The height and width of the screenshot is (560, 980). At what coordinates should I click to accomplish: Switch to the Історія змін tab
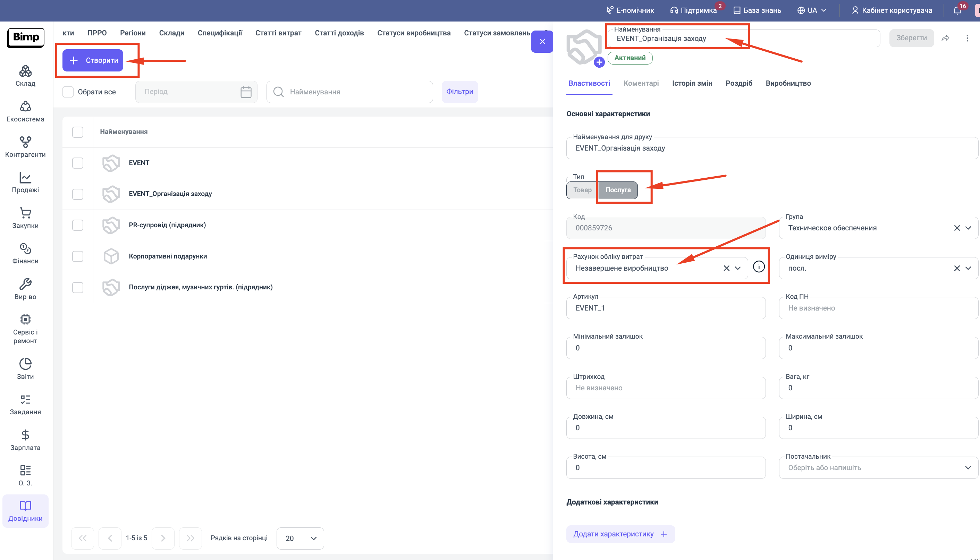(692, 84)
